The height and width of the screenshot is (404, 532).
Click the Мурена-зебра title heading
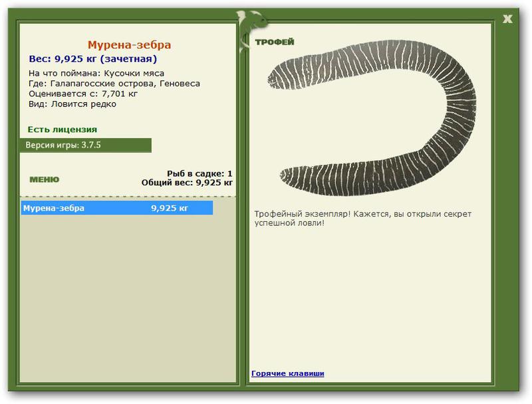(x=129, y=45)
